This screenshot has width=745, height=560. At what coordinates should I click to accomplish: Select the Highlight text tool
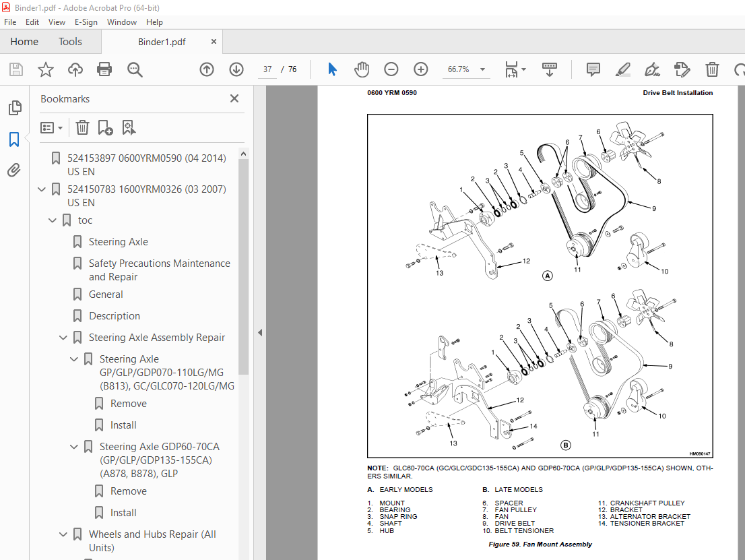[x=623, y=69]
